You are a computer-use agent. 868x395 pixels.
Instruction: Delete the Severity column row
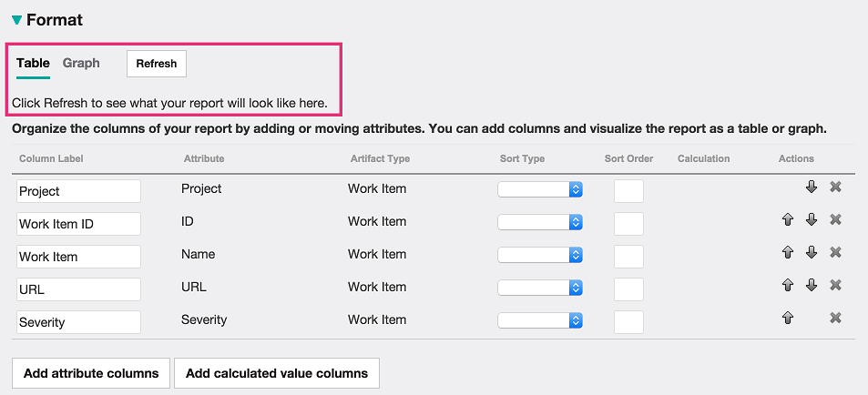pyautogui.click(x=835, y=319)
